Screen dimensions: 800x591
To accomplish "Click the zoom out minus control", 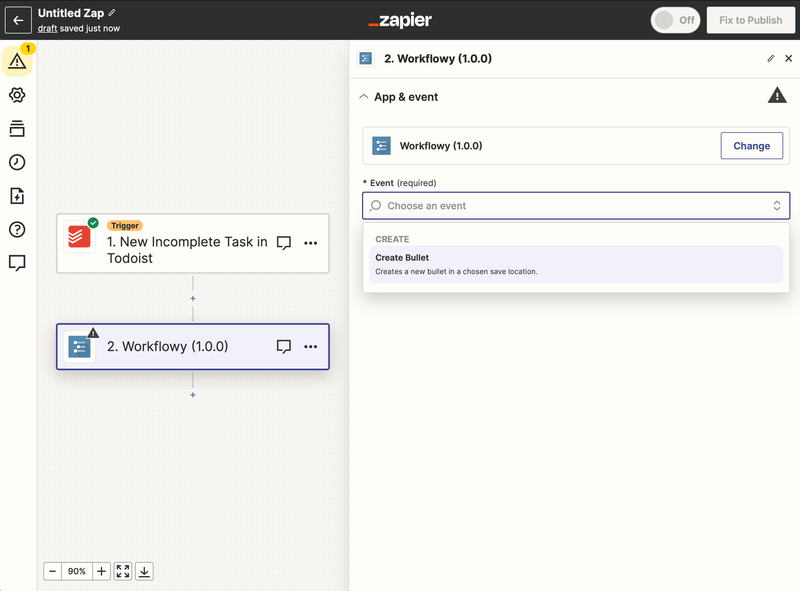I will [x=50, y=571].
